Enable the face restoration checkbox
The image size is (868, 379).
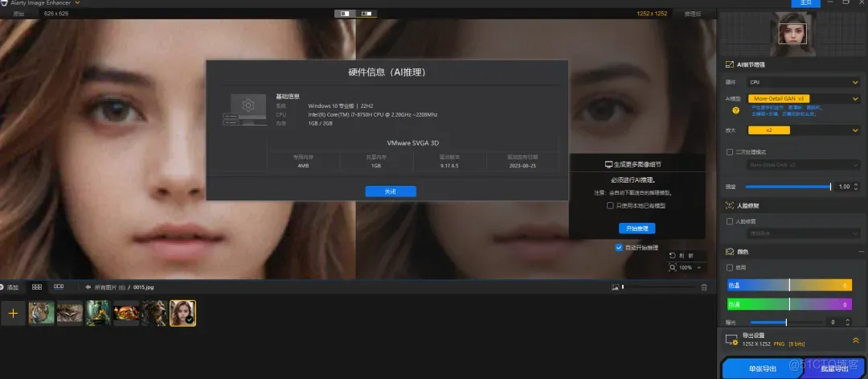[730, 221]
